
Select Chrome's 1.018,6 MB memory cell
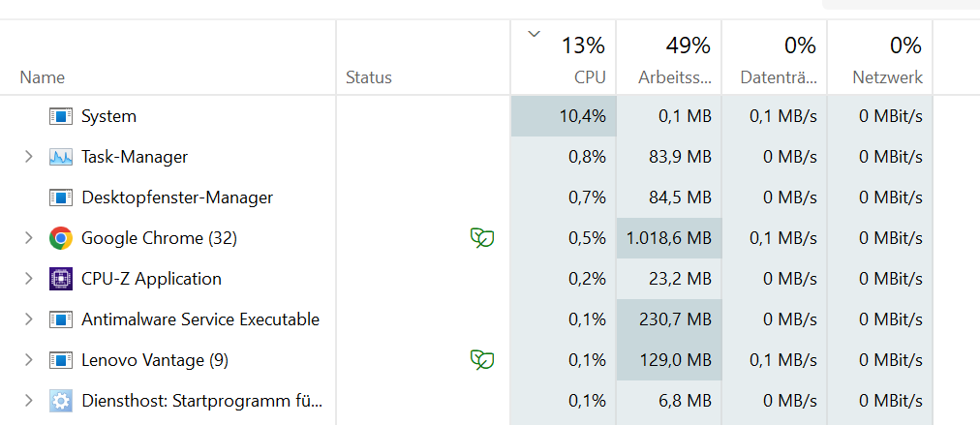(668, 238)
